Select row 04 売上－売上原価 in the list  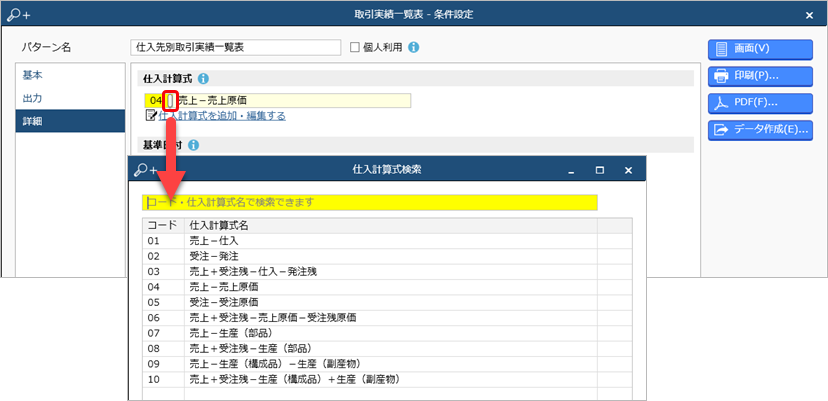[387, 287]
